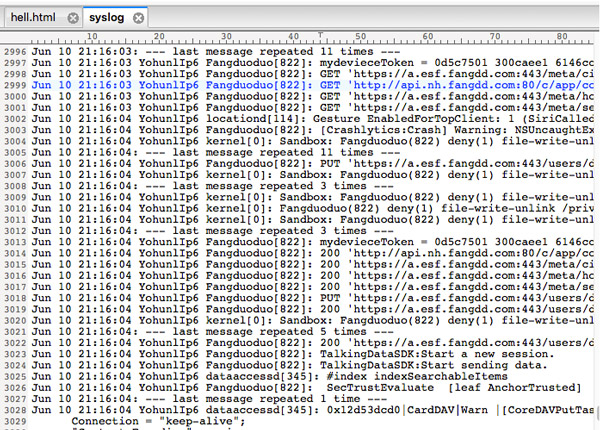Viewport: 600px width, 430px height.
Task: Click line number 2999 in gutter
Action: [15, 85]
